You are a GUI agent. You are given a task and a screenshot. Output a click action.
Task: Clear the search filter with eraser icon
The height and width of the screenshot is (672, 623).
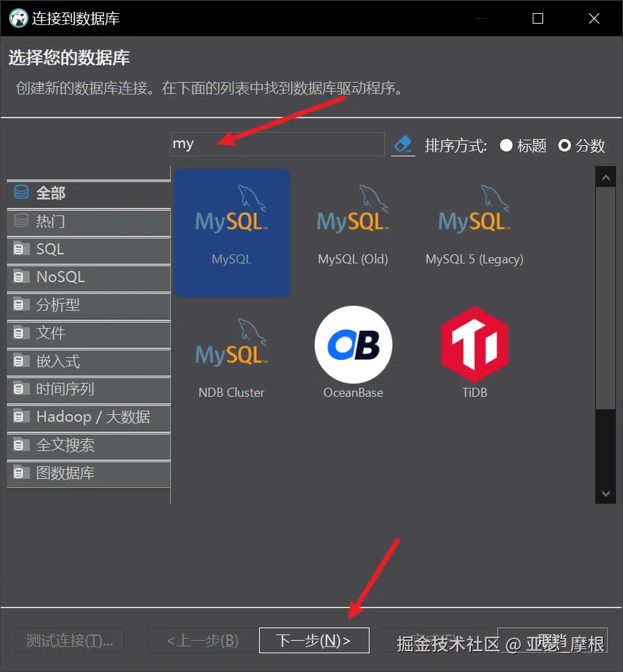pyautogui.click(x=403, y=145)
